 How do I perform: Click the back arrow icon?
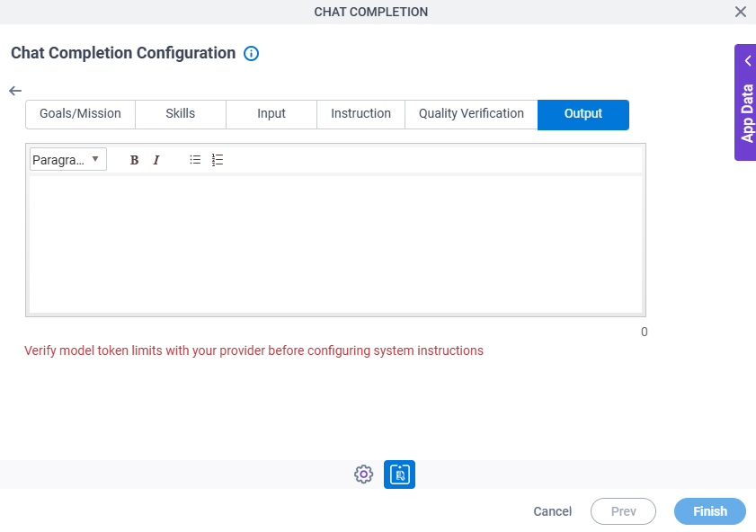[x=15, y=91]
